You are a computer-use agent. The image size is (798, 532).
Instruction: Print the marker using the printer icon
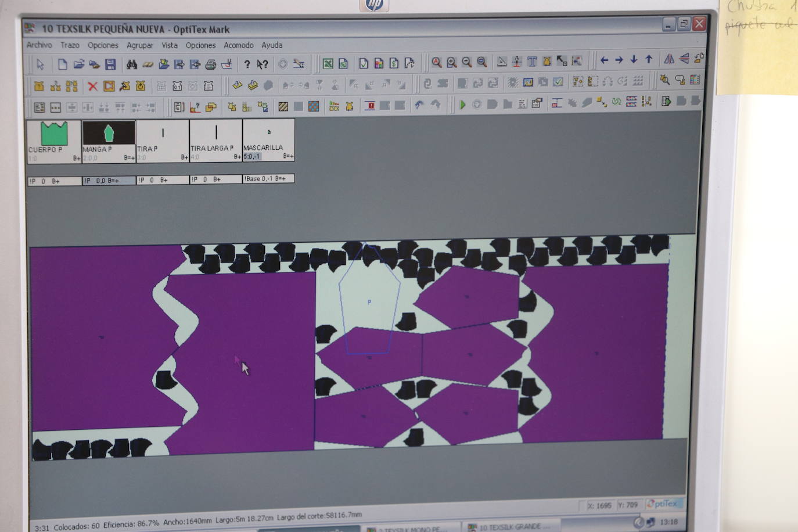(x=211, y=64)
